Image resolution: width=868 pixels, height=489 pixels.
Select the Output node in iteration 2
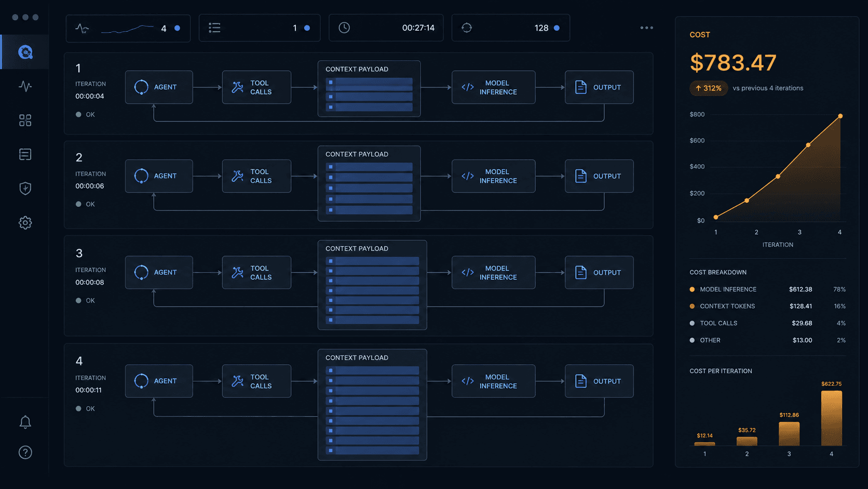pyautogui.click(x=599, y=176)
